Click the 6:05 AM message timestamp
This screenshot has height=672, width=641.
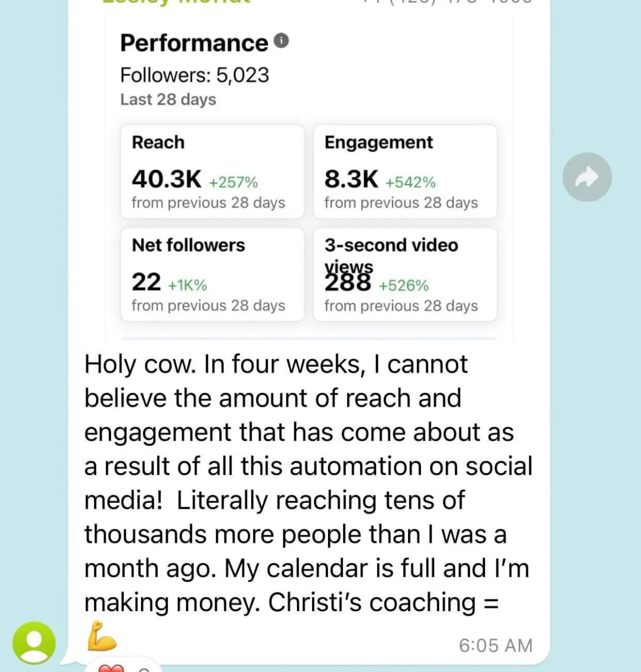[x=496, y=645]
